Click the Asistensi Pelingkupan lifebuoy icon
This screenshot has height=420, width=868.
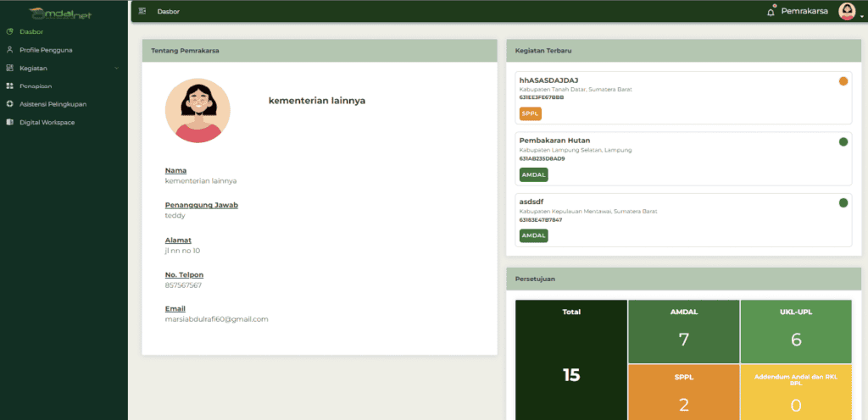[9, 104]
